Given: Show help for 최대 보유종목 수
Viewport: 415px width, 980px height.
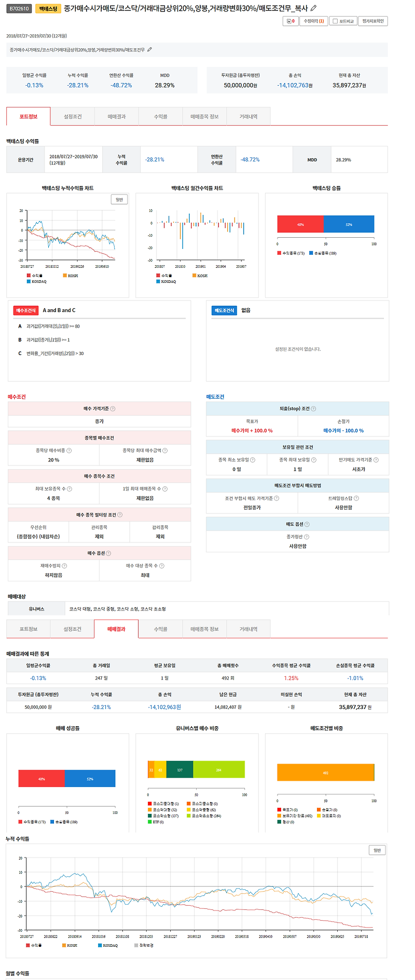Looking at the screenshot, I should pyautogui.click(x=70, y=489).
